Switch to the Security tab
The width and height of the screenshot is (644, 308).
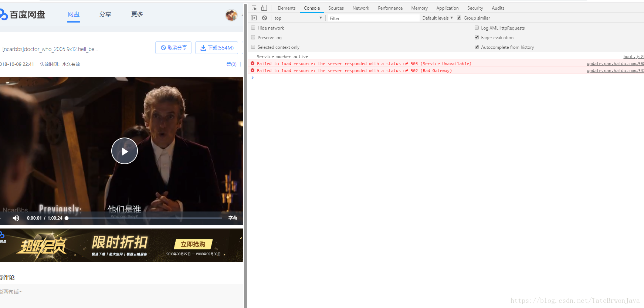tap(475, 8)
